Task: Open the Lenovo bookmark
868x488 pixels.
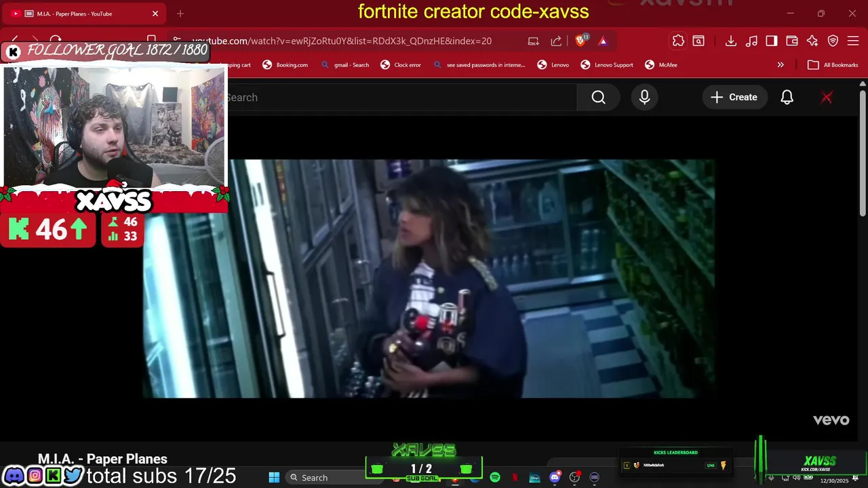Action: pos(553,65)
